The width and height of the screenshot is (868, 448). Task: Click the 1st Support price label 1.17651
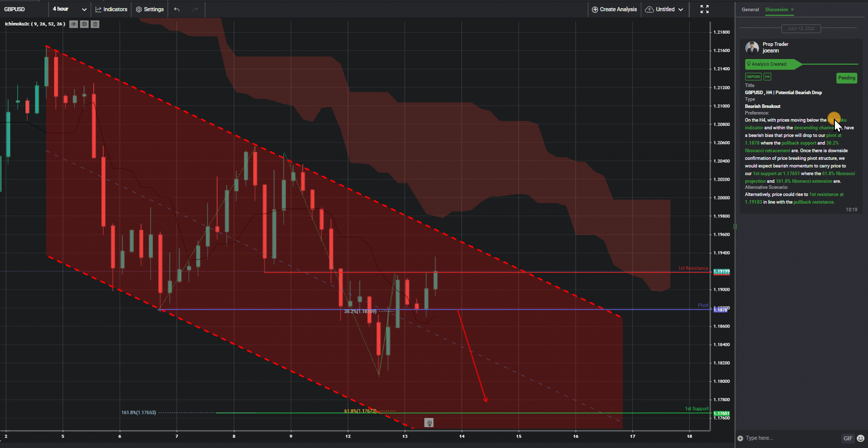pyautogui.click(x=721, y=413)
